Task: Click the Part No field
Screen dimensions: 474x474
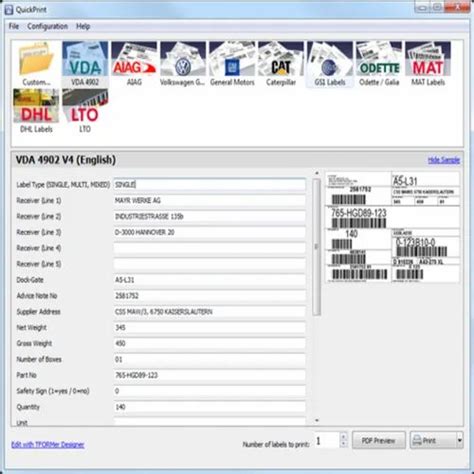Action: (x=210, y=375)
